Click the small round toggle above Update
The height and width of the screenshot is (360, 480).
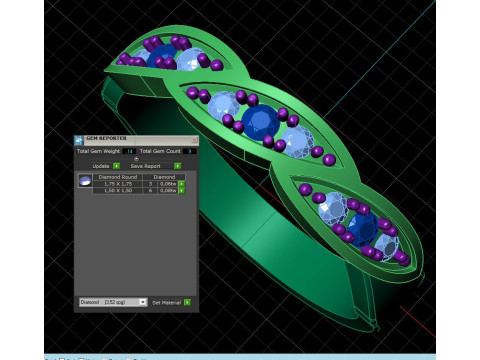136,159
